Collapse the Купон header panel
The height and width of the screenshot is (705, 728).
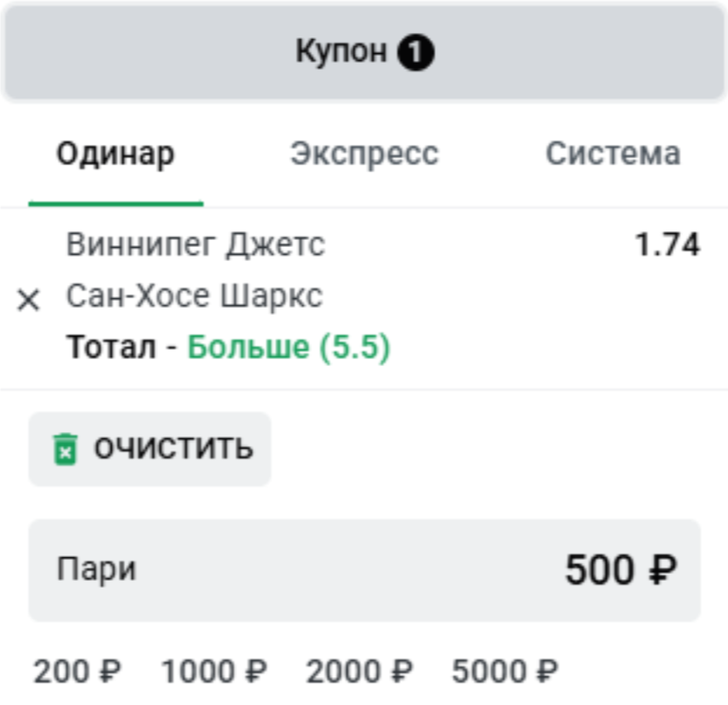364,52
